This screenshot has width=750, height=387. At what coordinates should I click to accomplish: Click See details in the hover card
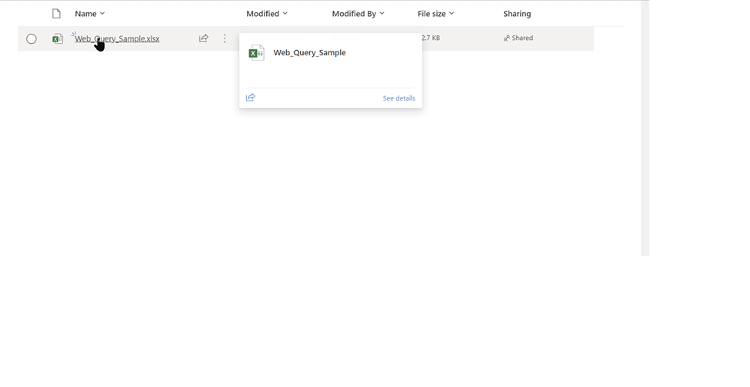[399, 98]
